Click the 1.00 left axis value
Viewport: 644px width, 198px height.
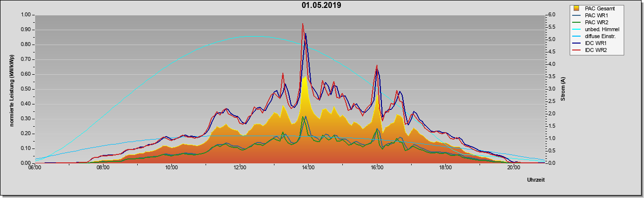point(25,15)
